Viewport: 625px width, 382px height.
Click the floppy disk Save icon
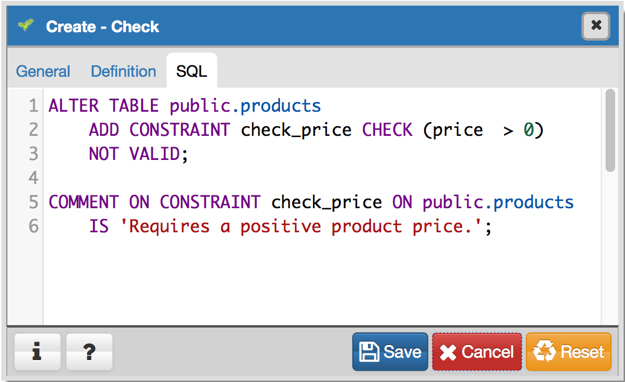tap(369, 352)
